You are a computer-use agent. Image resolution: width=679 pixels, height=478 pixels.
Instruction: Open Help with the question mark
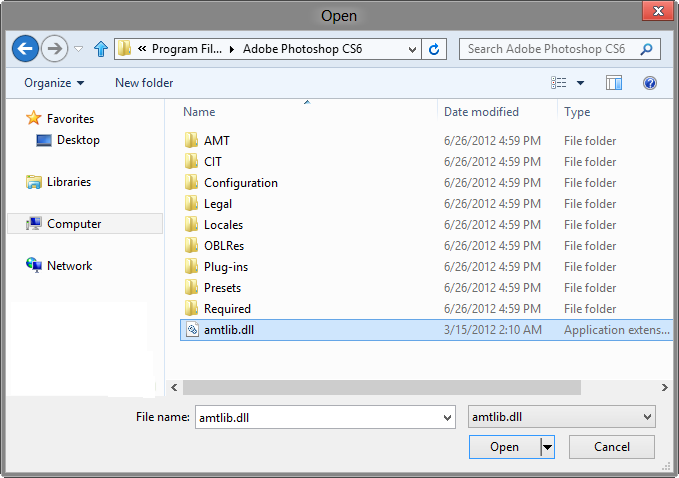pyautogui.click(x=650, y=83)
